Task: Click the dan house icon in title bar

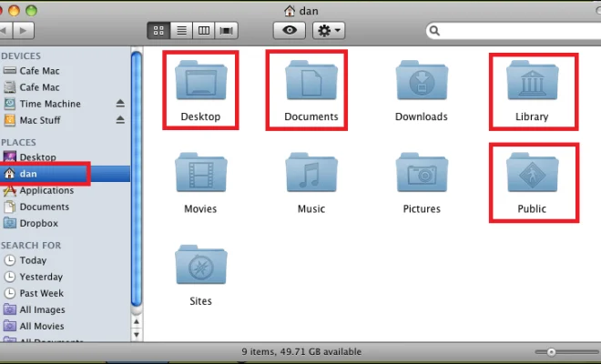Action: 290,11
